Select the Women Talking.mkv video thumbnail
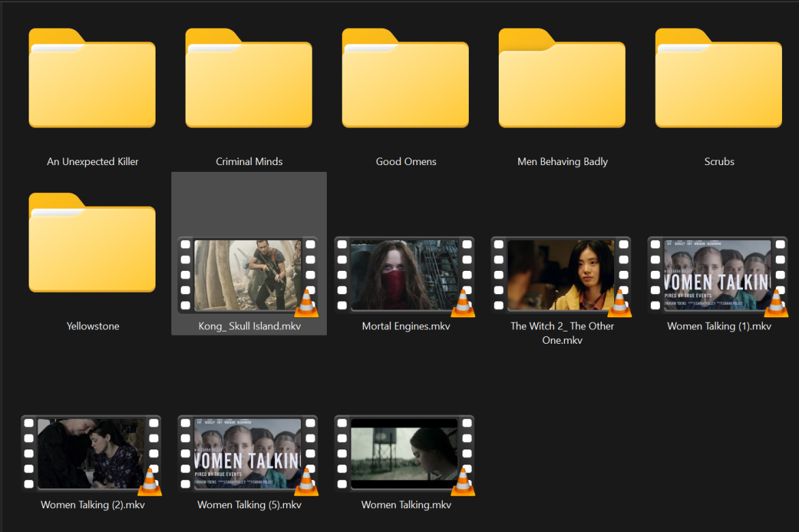The height and width of the screenshot is (532, 799). click(x=404, y=454)
